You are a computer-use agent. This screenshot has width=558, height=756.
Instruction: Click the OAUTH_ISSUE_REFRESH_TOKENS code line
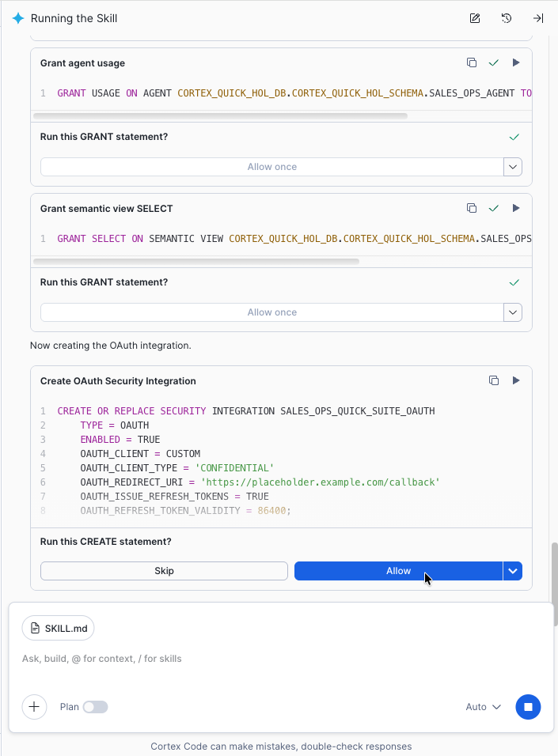[x=174, y=496]
